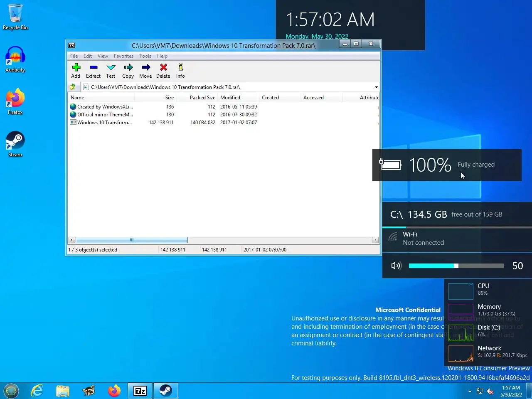The width and height of the screenshot is (532, 399).
Task: Switch to the 7-Zip taskbar button
Action: [x=140, y=391]
